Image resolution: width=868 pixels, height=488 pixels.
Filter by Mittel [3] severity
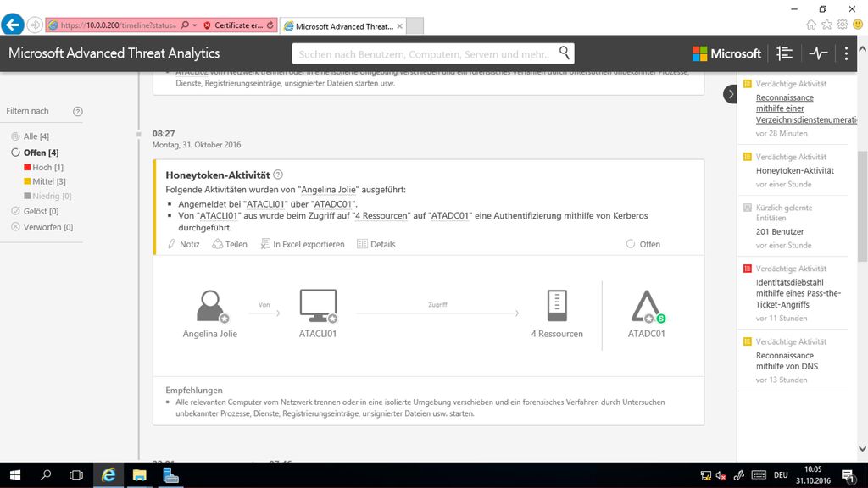point(45,181)
